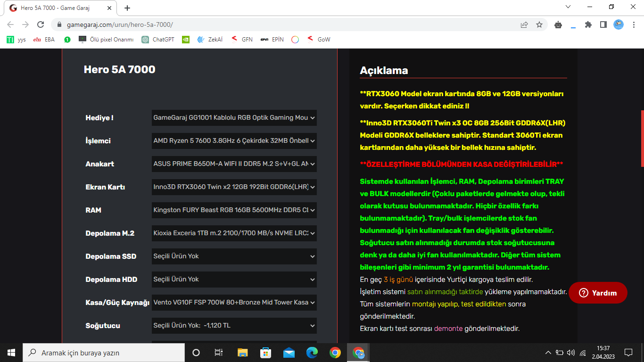Check the battery icon in the system tray
The height and width of the screenshot is (362, 644).
(560, 353)
